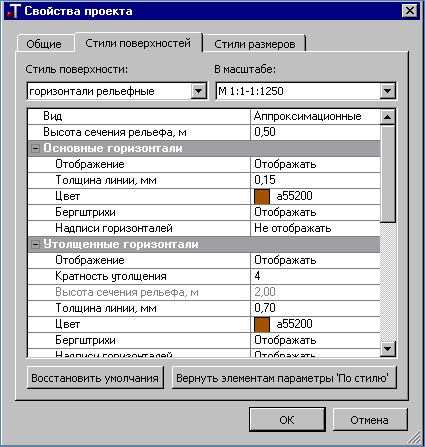Collapse the Утолщенные горизонтали section
425x447 pixels.
[x=35, y=244]
